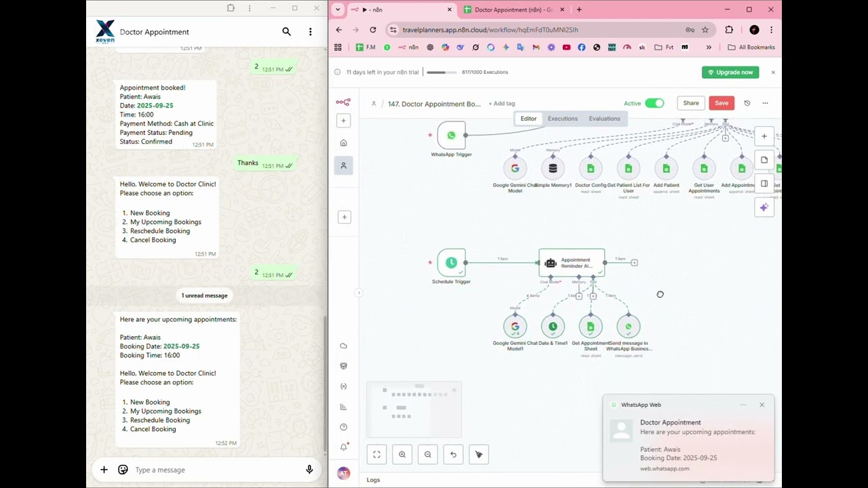This screenshot has height=488, width=868.
Task: Open a new browser tab
Action: pyautogui.click(x=579, y=9)
